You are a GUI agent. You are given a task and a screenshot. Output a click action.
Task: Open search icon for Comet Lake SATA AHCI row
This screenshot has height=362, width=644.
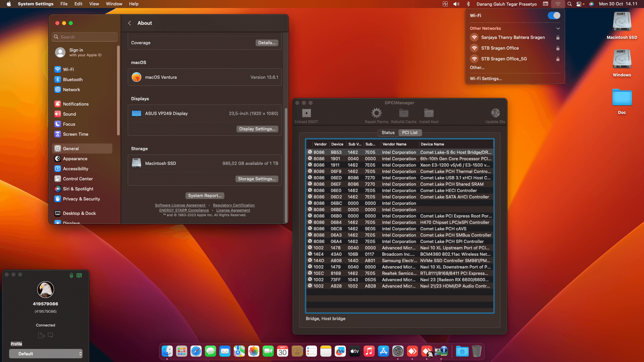coord(310,197)
